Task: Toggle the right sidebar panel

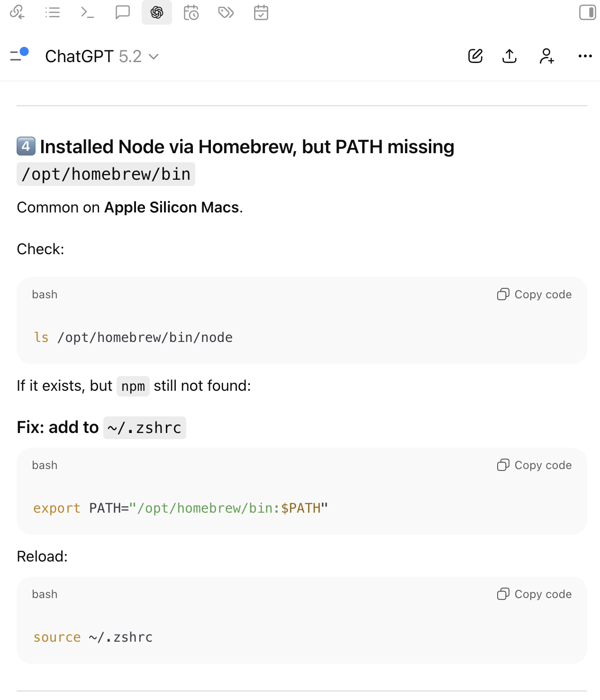Action: [x=587, y=12]
